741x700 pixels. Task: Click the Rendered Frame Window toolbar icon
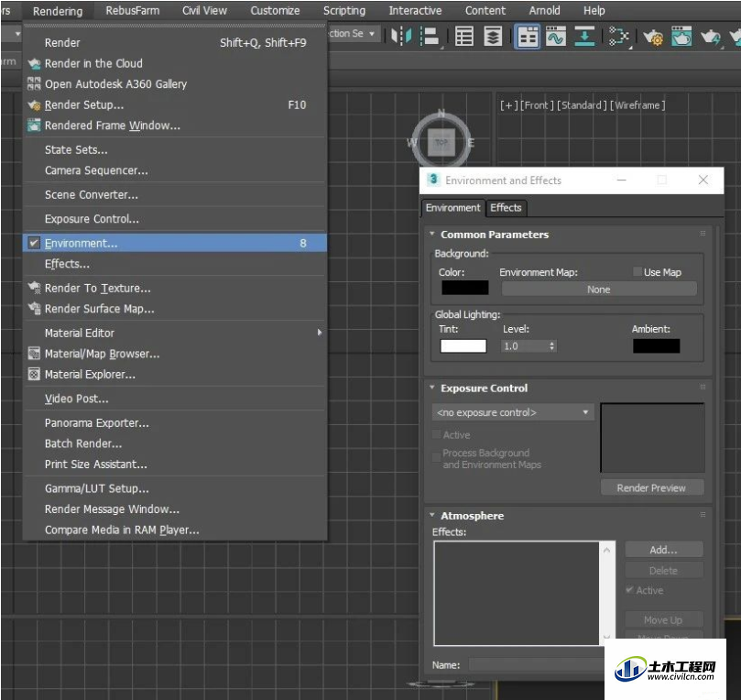[681, 36]
